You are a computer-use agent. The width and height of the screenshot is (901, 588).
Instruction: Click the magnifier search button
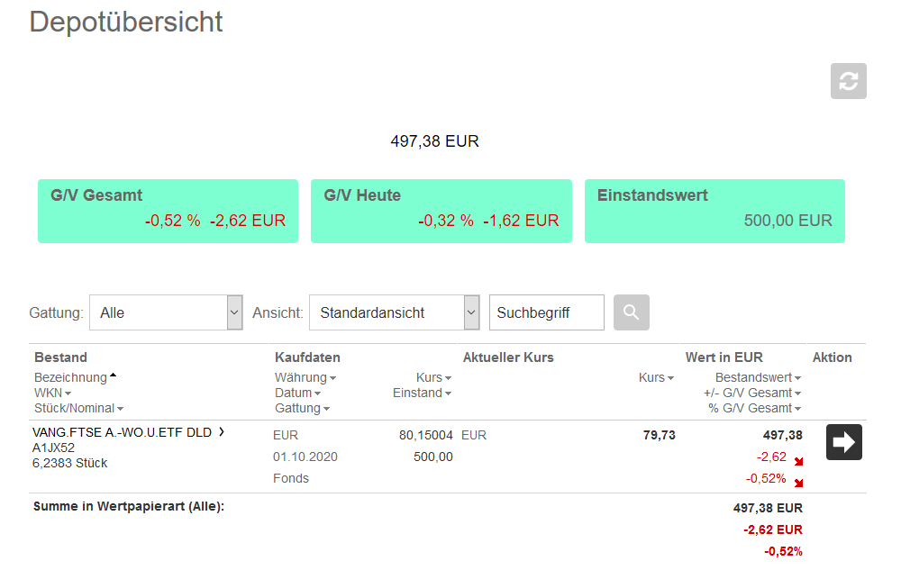(631, 312)
